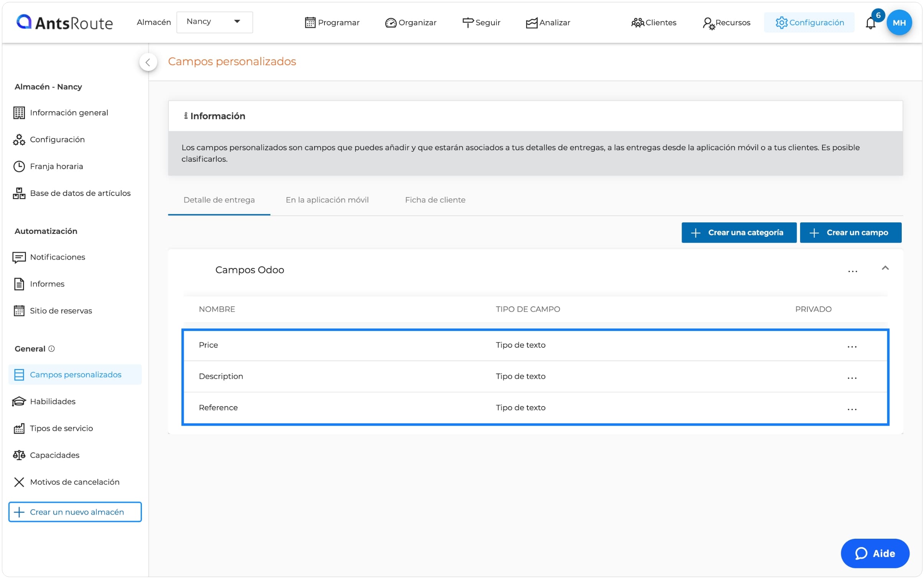Open Base de datos de artículos
Viewport: 924px width, 579px height.
coord(72,193)
